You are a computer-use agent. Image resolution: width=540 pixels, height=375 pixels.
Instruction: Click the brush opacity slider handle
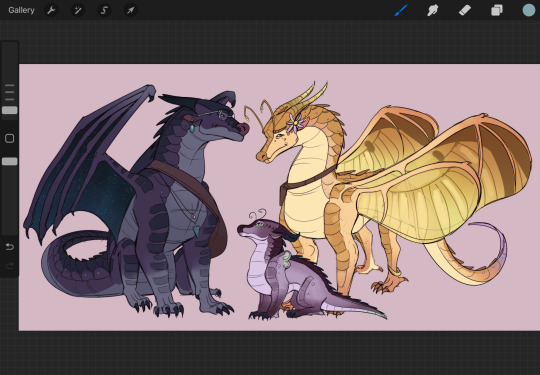tap(10, 162)
